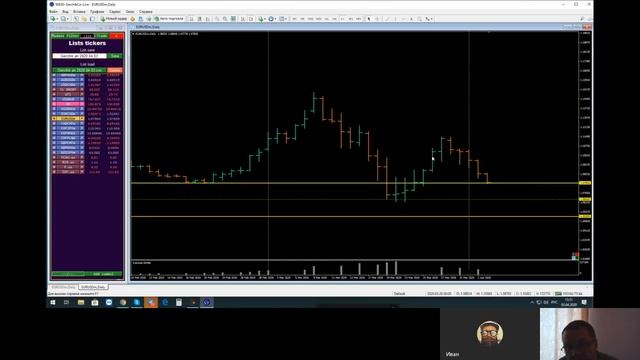
Task: Select the crosshair tool
Action: point(377,19)
